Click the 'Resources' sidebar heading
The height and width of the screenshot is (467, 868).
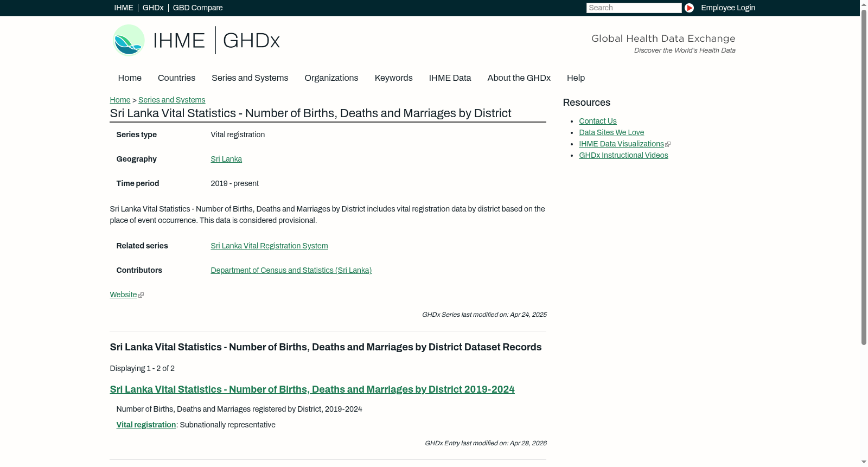point(586,103)
